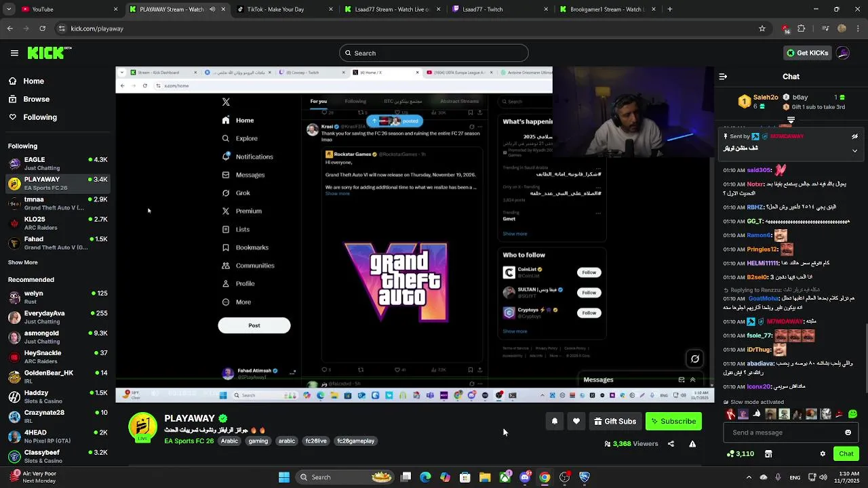Share the stream via the share icon
Screen dimensions: 868x488
coord(671,444)
